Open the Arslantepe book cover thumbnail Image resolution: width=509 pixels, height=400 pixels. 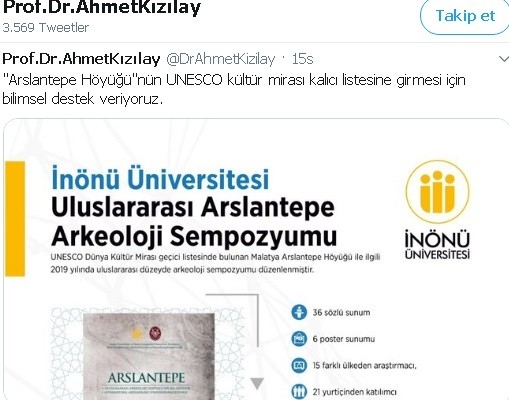149,356
